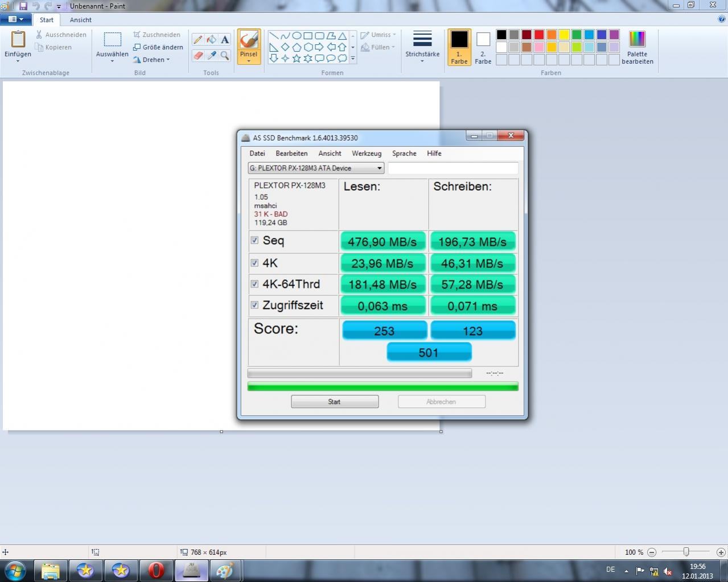Click the Abbrechen button
The width and height of the screenshot is (728, 582).
coord(442,402)
